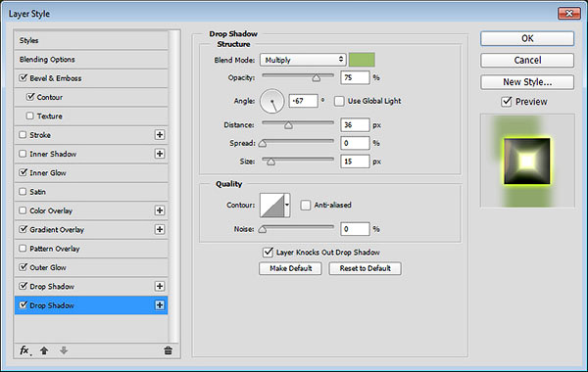This screenshot has height=372, width=588.
Task: Click the effects list scrollbar
Action: click(x=173, y=186)
